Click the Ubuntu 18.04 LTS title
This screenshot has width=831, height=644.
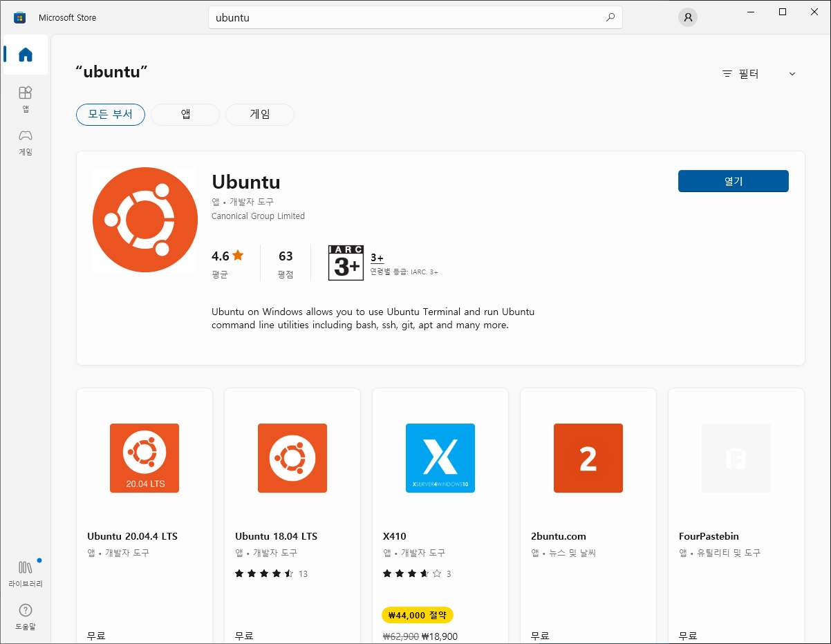pos(276,536)
